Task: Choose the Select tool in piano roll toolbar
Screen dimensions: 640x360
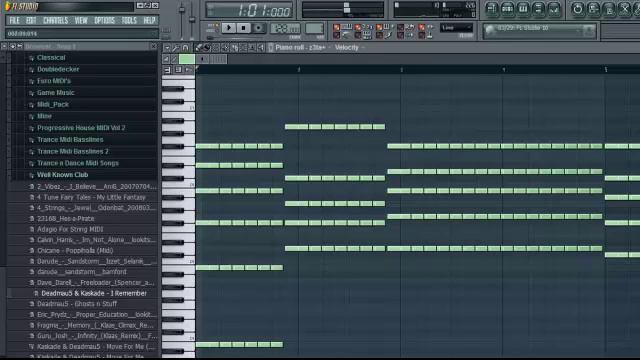Action: point(243,48)
